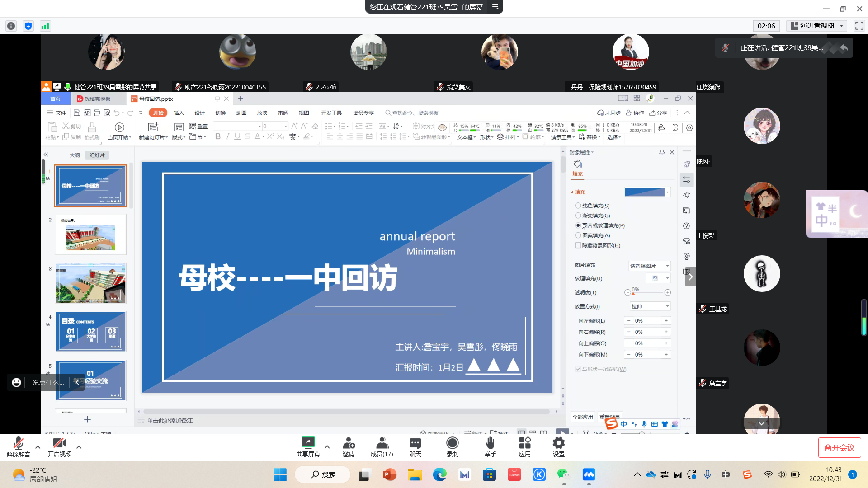The height and width of the screenshot is (488, 868).
Task: Open the 动画 ribbon tab
Action: [241, 113]
